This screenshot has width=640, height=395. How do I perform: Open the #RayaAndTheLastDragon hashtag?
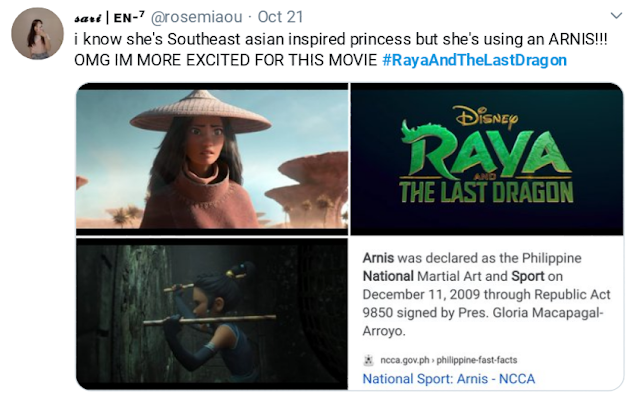point(475,60)
